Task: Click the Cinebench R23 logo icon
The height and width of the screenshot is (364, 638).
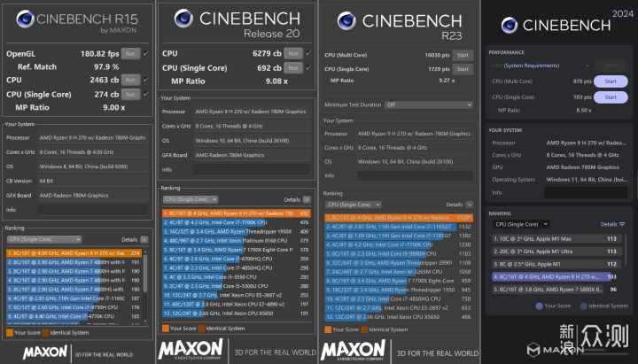Action: [346, 20]
